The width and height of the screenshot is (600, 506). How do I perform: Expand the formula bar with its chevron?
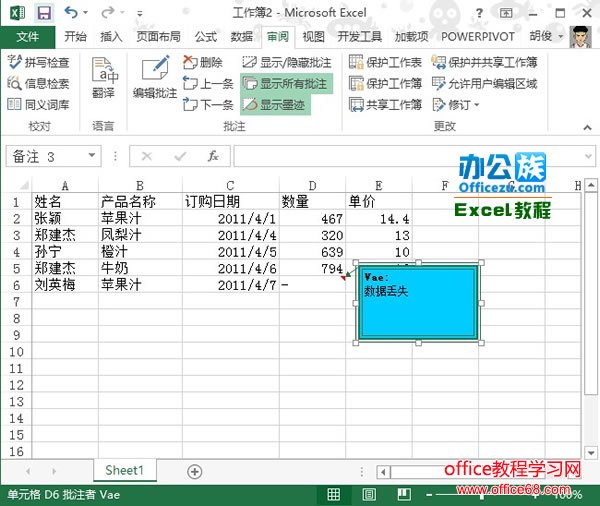coord(589,156)
